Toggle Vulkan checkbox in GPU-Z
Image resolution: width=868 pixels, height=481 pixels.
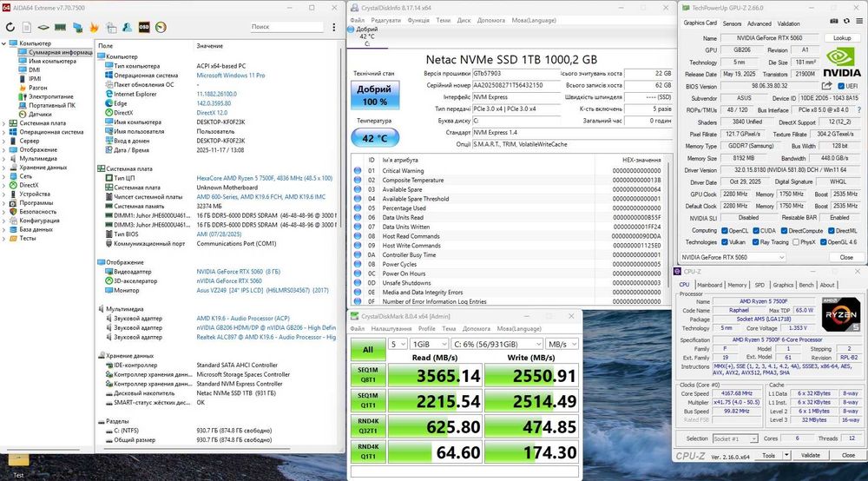(725, 242)
